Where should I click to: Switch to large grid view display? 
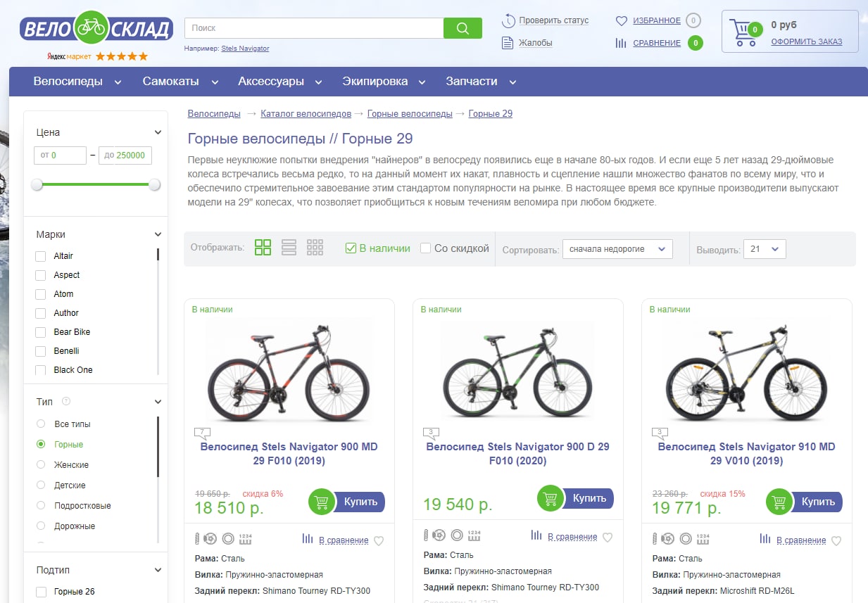click(x=263, y=247)
